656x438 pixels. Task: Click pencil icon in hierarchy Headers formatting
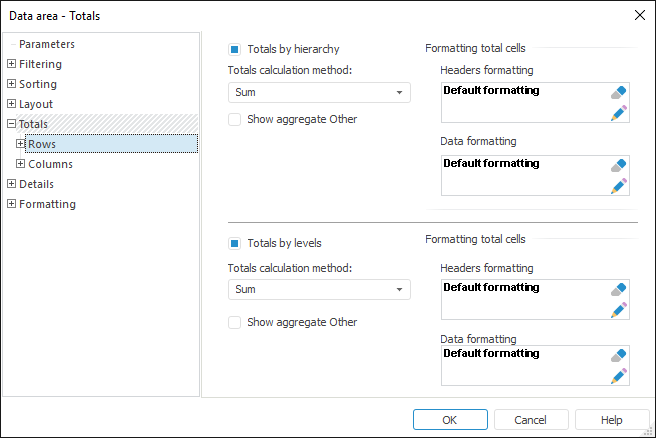619,113
